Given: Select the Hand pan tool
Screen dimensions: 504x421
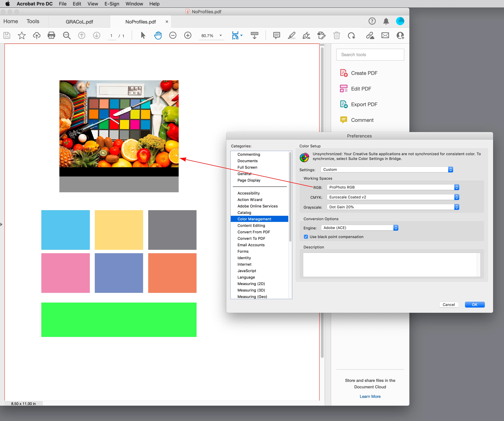Looking at the screenshot, I should 158,36.
